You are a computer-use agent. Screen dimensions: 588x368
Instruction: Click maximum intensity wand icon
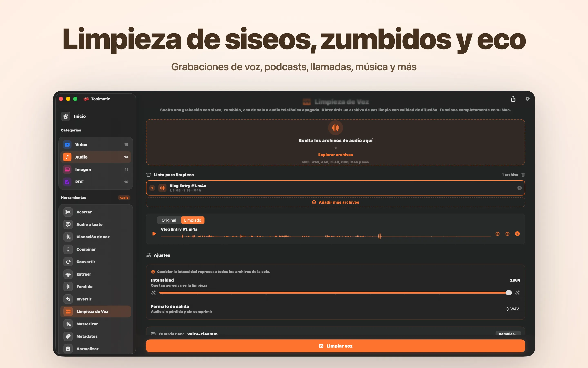[x=518, y=293]
